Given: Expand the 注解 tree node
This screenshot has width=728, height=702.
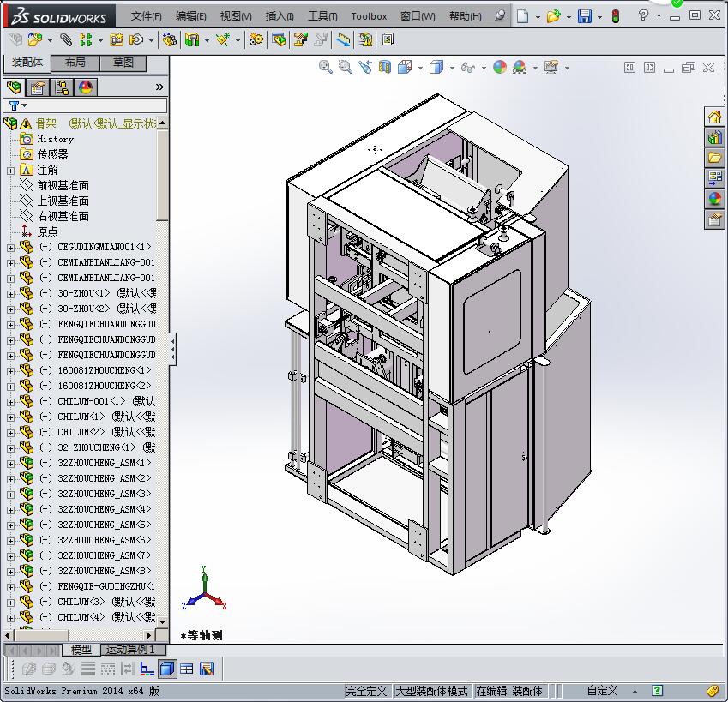Looking at the screenshot, I should [10, 171].
